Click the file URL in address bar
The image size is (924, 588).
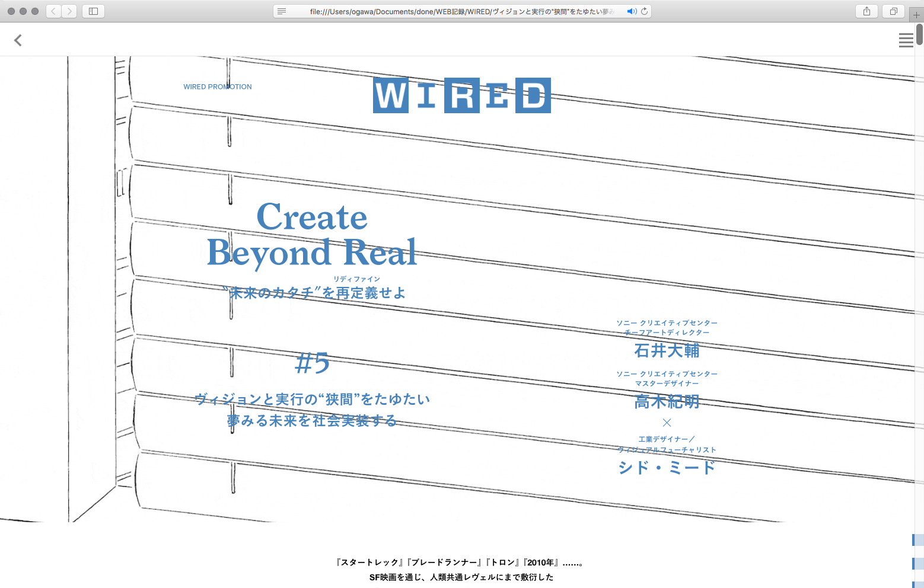pos(461,11)
